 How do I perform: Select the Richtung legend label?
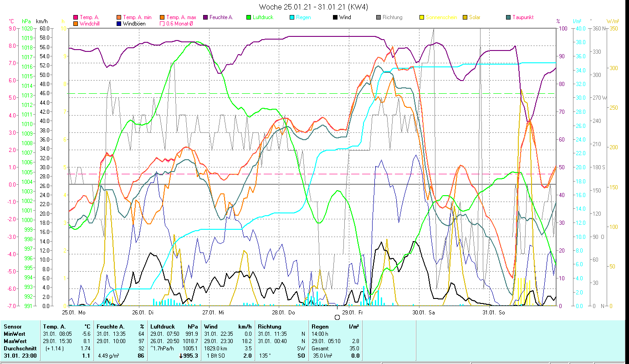coord(393,17)
